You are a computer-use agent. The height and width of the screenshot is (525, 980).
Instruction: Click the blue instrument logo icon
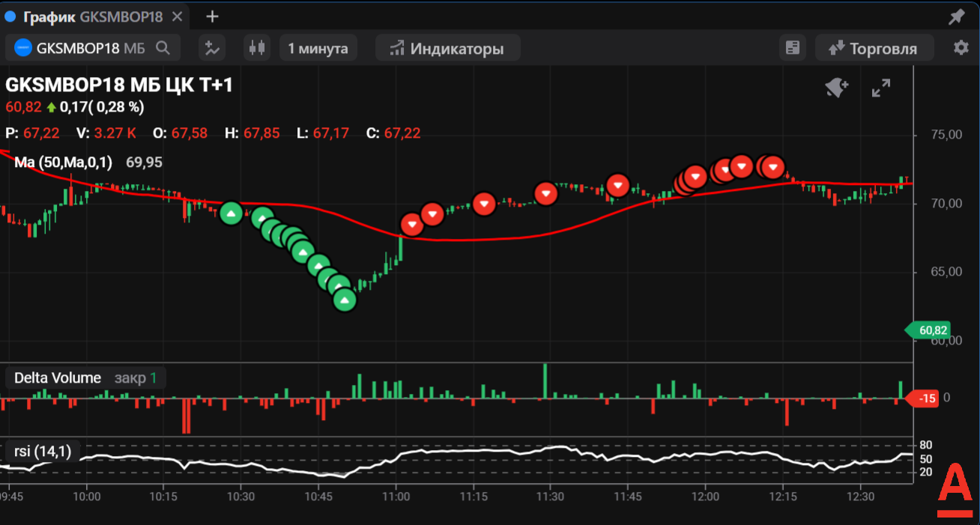point(23,49)
